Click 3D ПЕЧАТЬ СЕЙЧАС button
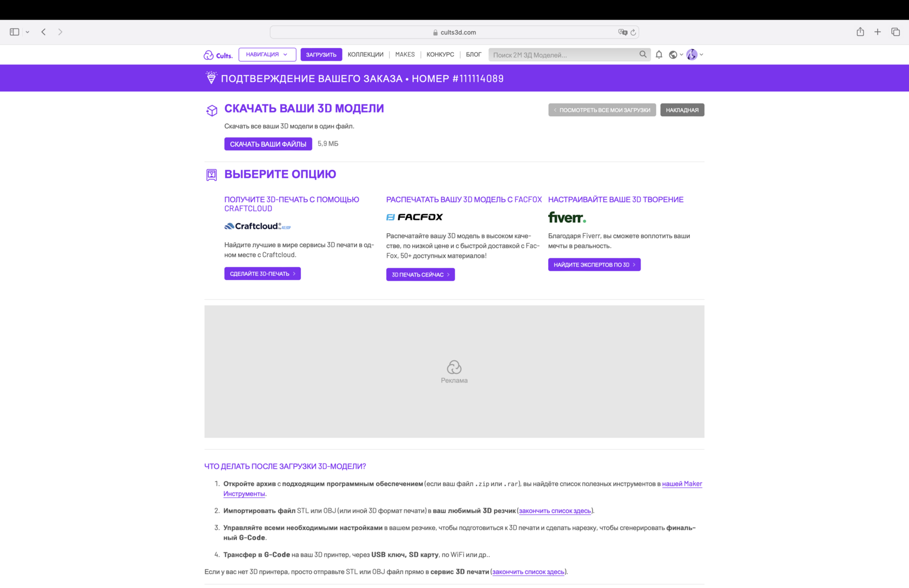 [420, 275]
